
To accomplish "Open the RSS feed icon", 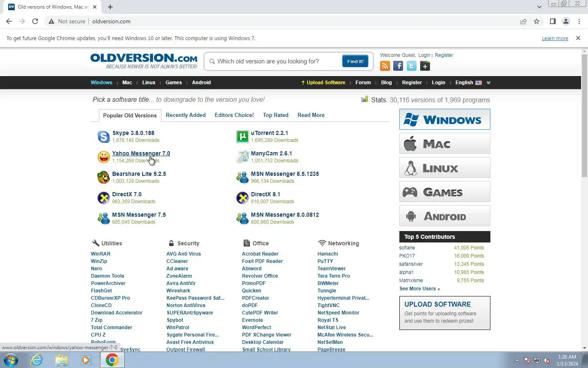I will 385,66.
